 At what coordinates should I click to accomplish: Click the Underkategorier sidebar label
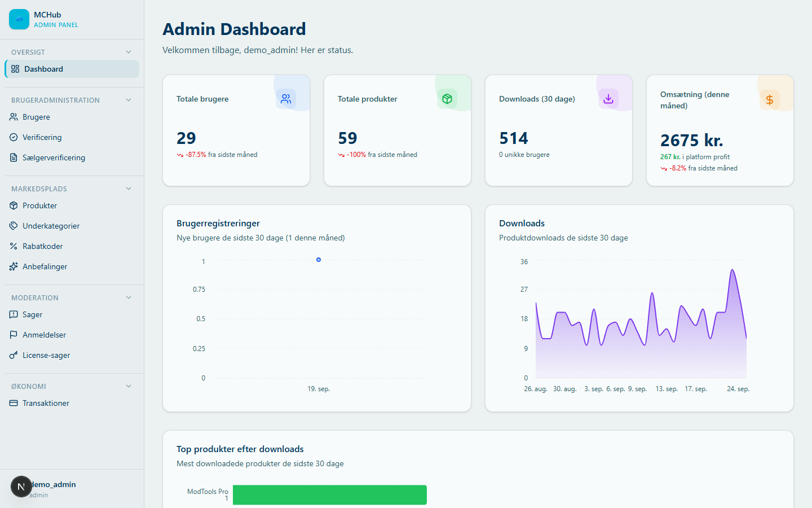[51, 226]
